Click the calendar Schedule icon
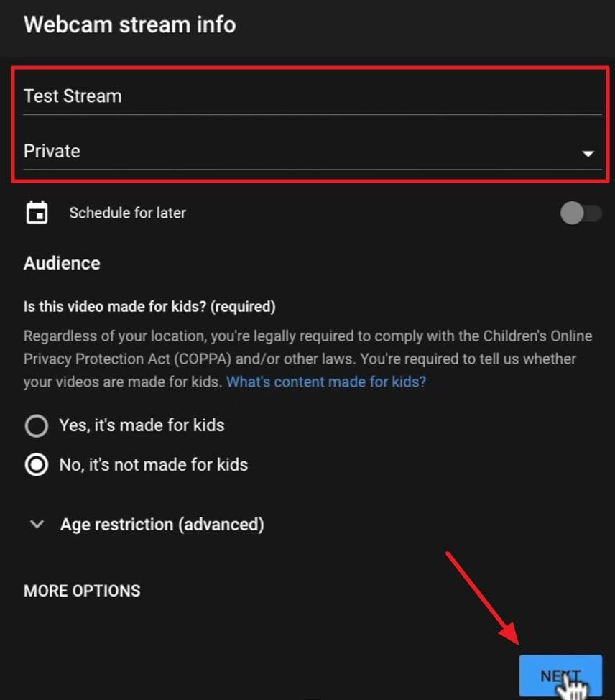Screen dimensions: 615x700 [x=36, y=213]
